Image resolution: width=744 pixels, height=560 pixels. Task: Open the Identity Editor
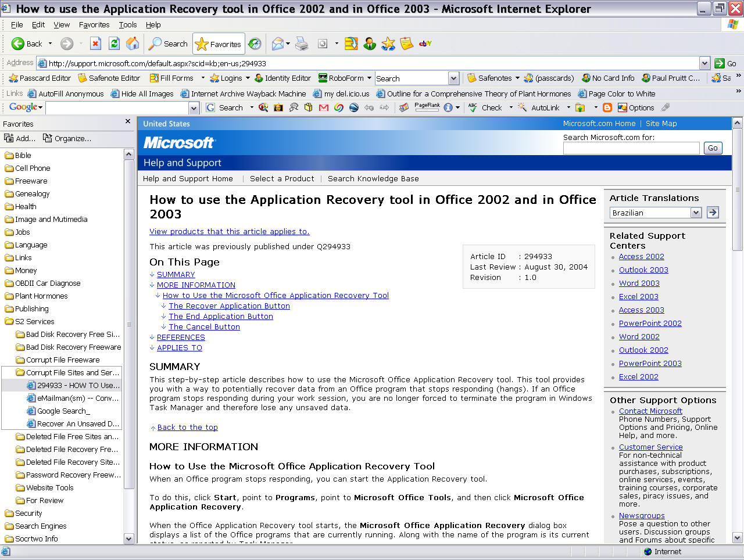(283, 78)
